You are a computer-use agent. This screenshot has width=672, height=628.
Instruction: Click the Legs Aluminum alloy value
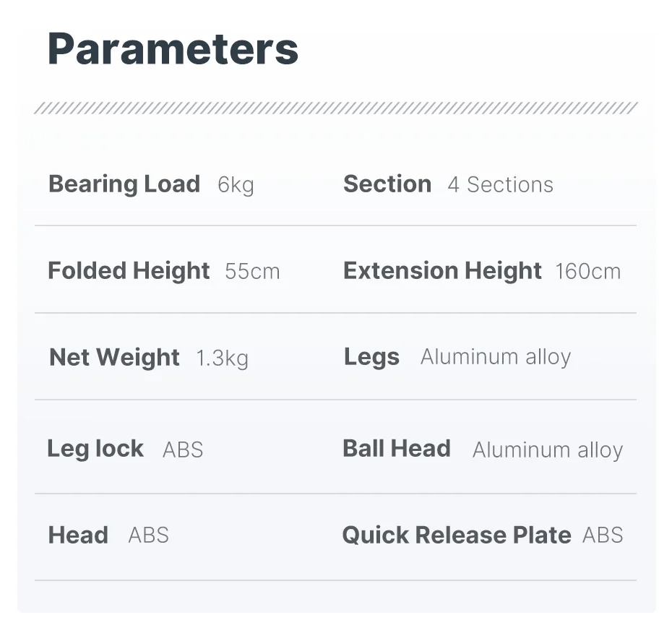(496, 357)
